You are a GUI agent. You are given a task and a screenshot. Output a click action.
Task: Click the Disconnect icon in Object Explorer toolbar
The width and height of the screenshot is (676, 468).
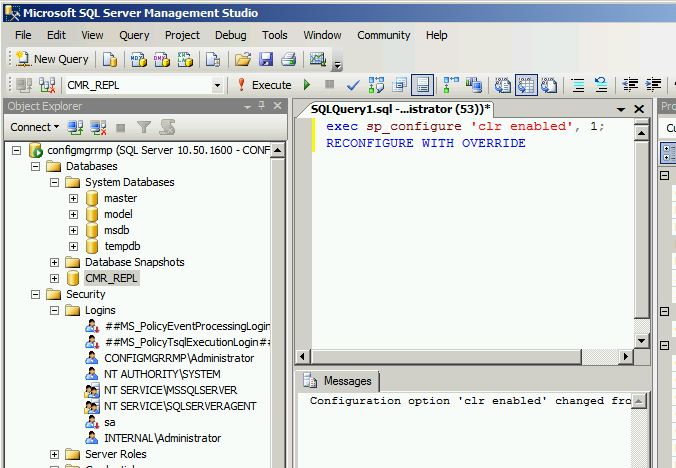coord(98,127)
